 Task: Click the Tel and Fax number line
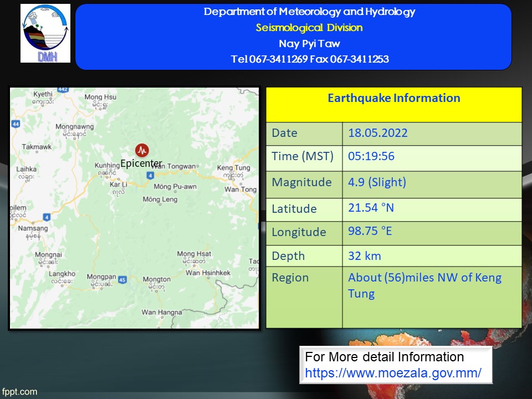click(310, 59)
